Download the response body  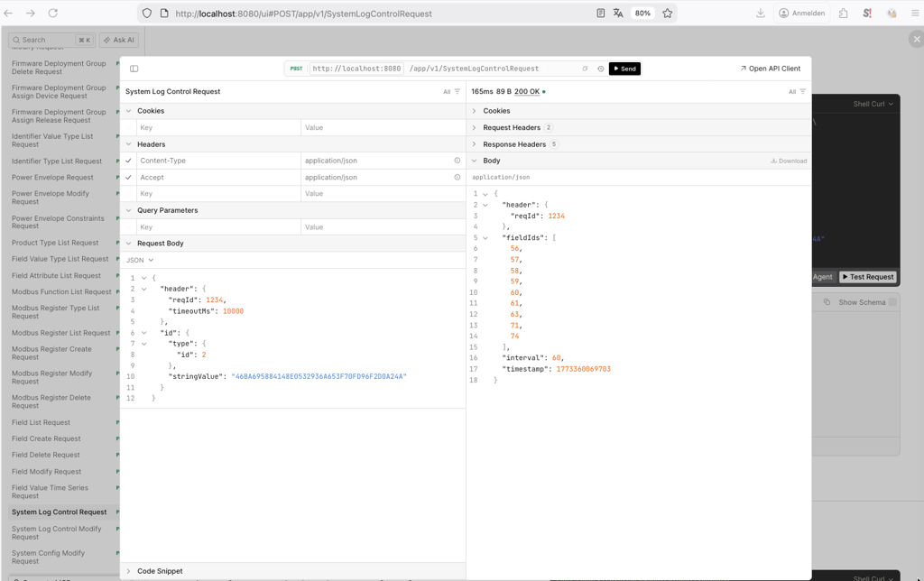point(789,161)
